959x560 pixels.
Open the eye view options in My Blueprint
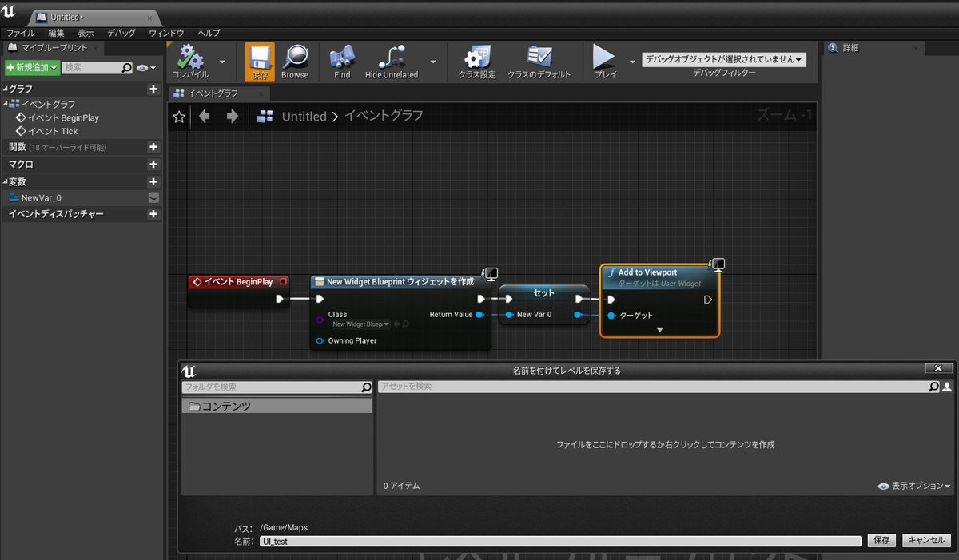tap(146, 68)
